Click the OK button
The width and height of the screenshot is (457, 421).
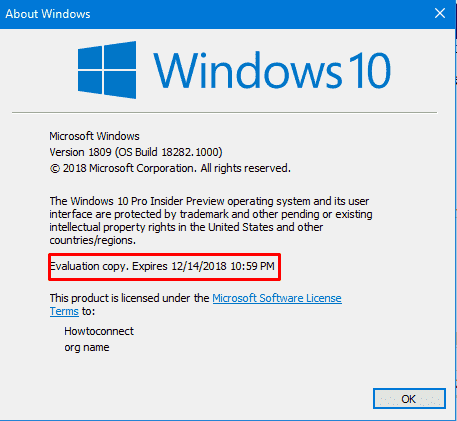click(x=409, y=398)
